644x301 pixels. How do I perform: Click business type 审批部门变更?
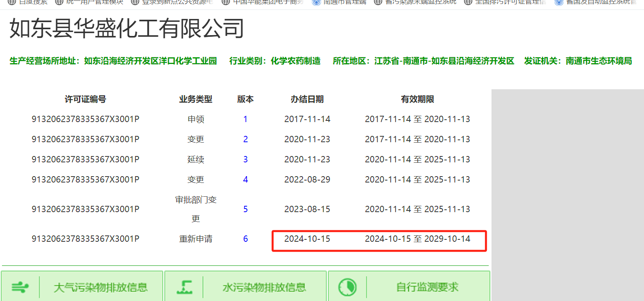(196, 209)
